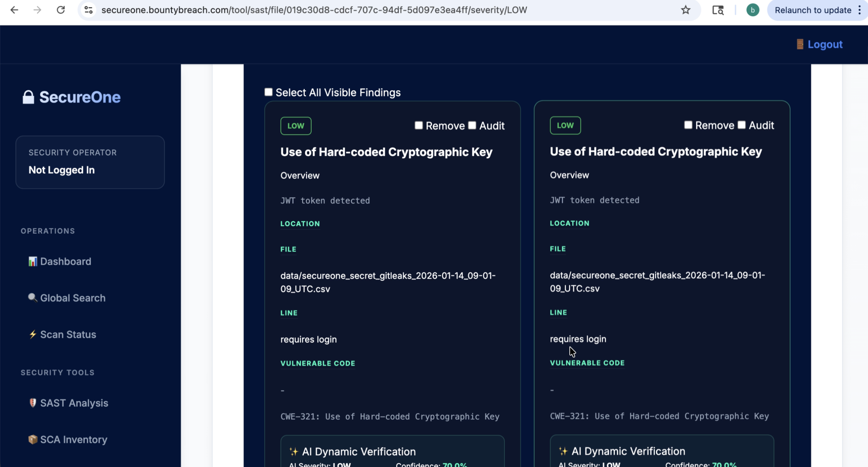Click the Global Search magnifier icon
Image resolution: width=868 pixels, height=467 pixels.
[33, 298]
